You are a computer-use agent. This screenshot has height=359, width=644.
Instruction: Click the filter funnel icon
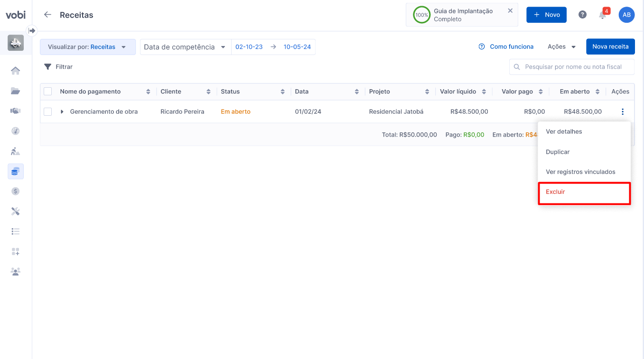pos(47,67)
